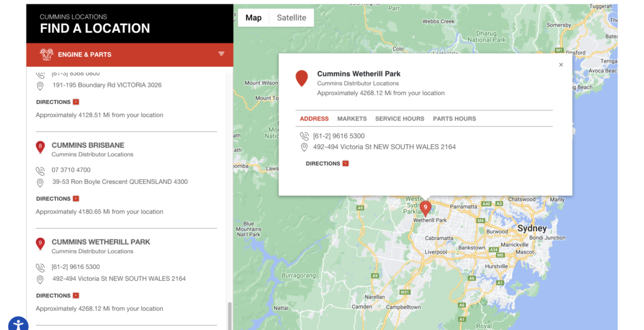Select the Map view button
Image resolution: width=644 pixels, height=330 pixels.
point(253,18)
